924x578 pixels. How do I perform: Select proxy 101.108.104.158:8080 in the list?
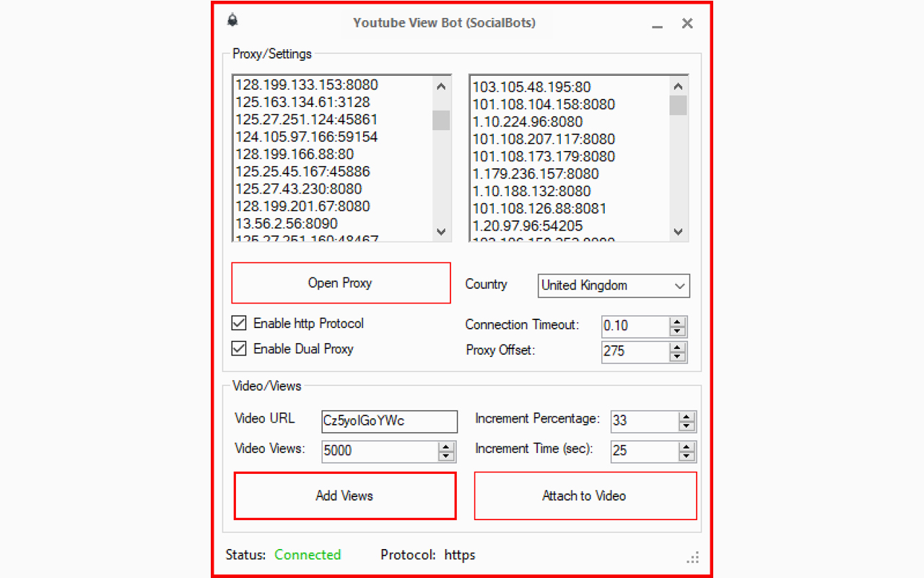pyautogui.click(x=544, y=105)
